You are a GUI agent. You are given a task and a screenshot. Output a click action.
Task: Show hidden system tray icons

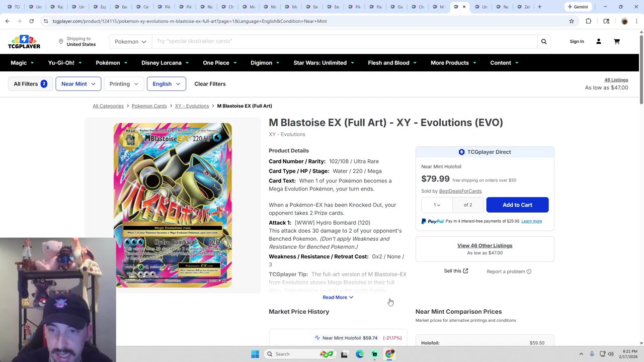(581, 354)
